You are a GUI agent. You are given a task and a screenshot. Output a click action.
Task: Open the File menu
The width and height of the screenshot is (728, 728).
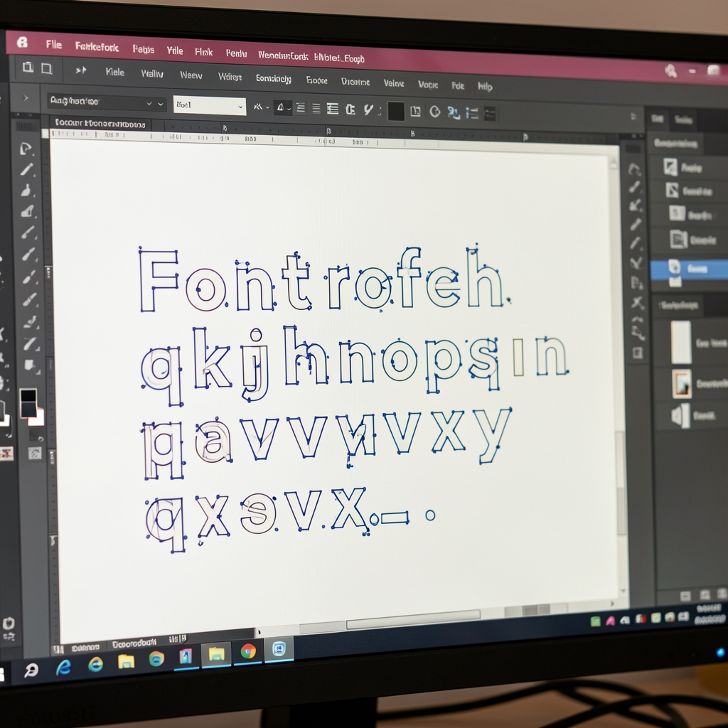54,45
